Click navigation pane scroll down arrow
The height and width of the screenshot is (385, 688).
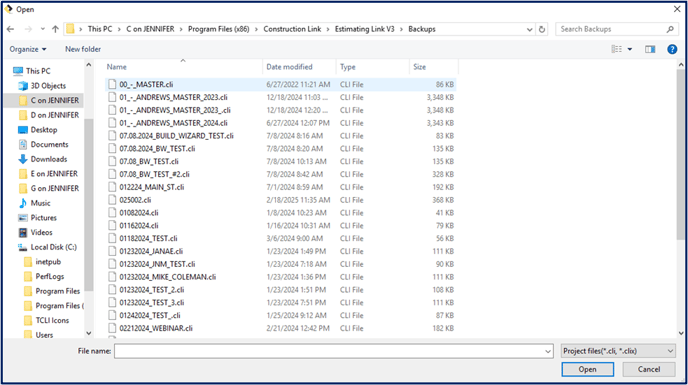click(89, 333)
